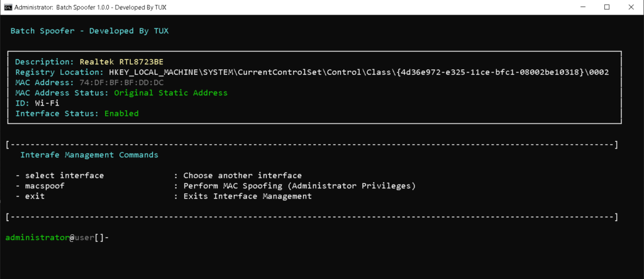Click the Realtek RTL8723BE description value
Viewport: 644px width, 279px height.
(121, 62)
